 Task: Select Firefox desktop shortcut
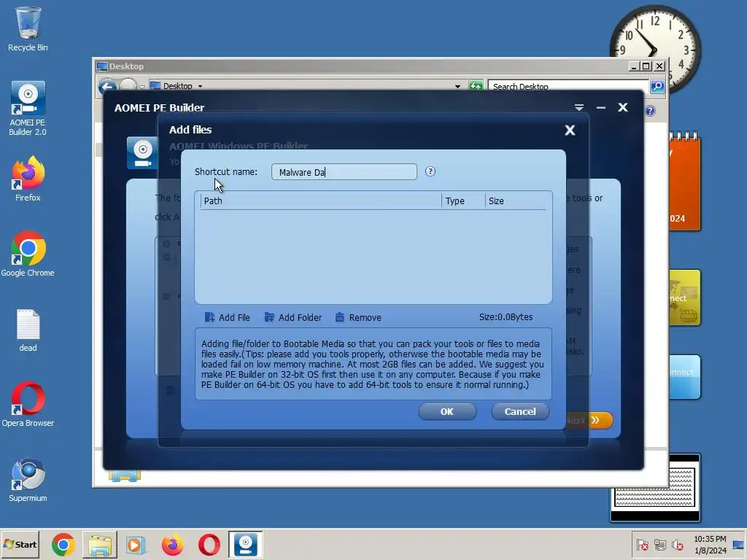pos(28,179)
